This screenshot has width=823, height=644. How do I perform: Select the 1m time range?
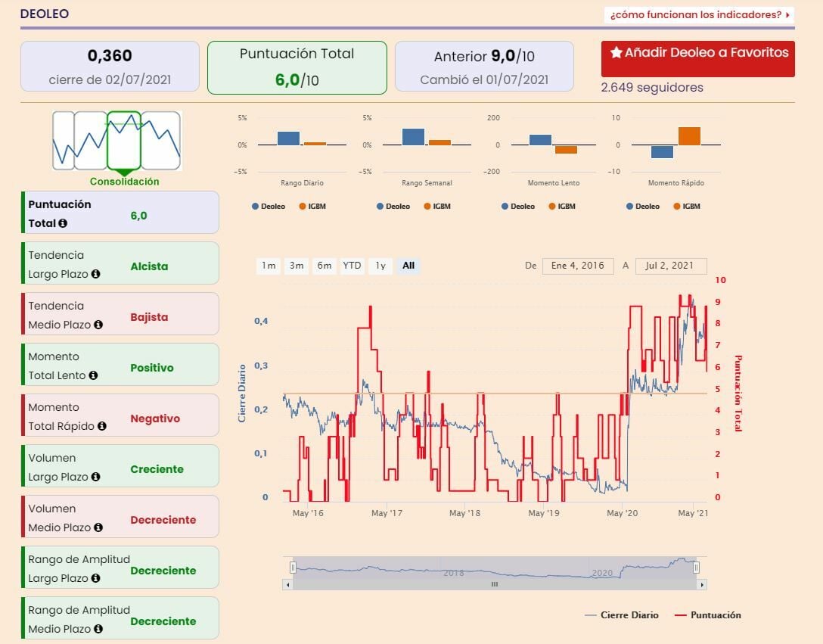(269, 266)
